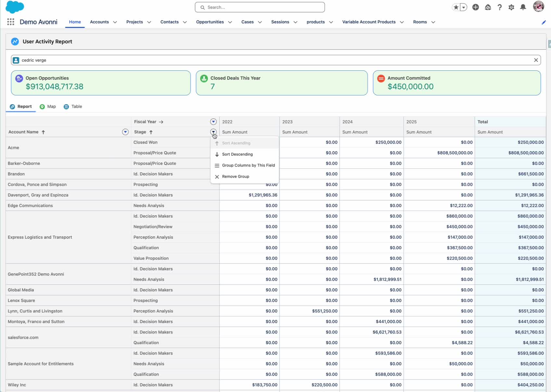
Task: Open the Cases nav tab
Action: click(x=248, y=22)
